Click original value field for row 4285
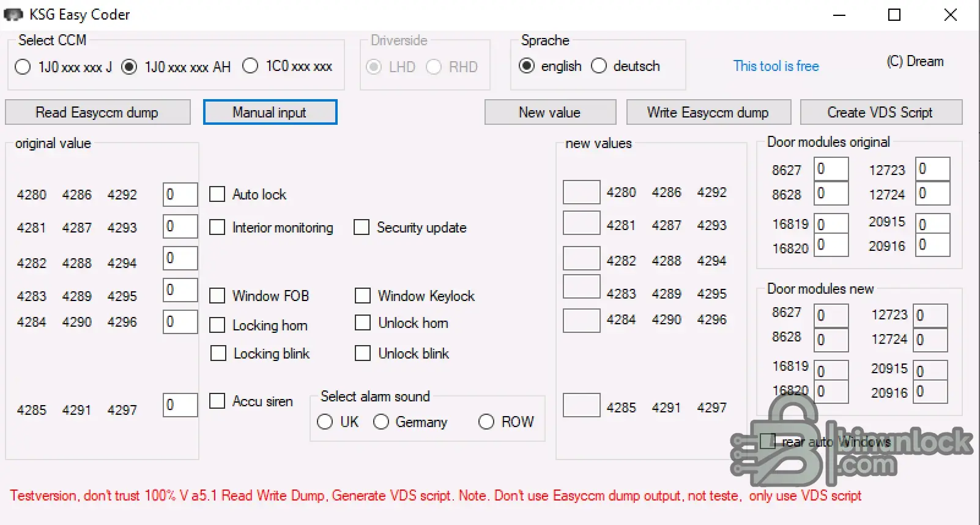 pos(180,405)
